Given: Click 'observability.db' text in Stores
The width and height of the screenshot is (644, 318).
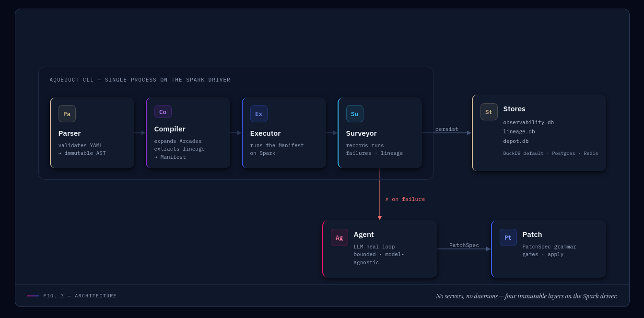Looking at the screenshot, I should [528, 122].
